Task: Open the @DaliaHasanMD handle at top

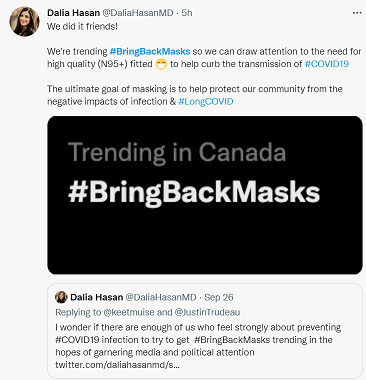Action: point(138,13)
